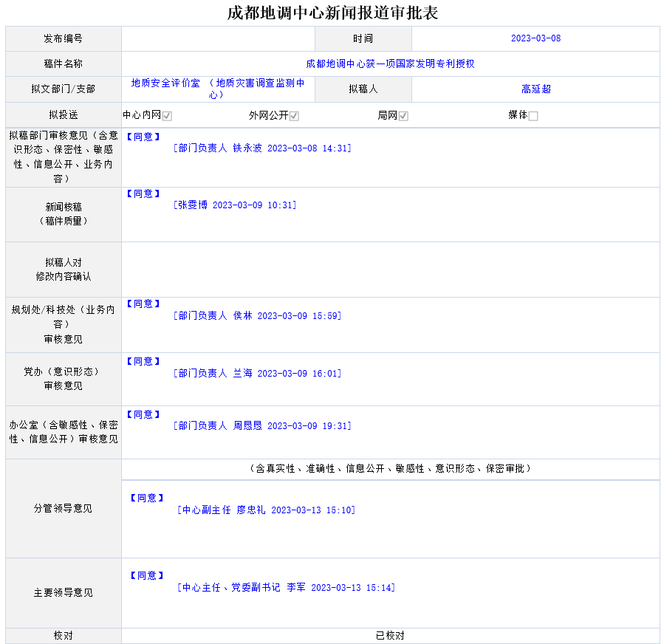Viewport: 664px width, 644px height.
Task: Click the 侯林 2023-03-09 15:59 signature
Action: pyautogui.click(x=257, y=316)
